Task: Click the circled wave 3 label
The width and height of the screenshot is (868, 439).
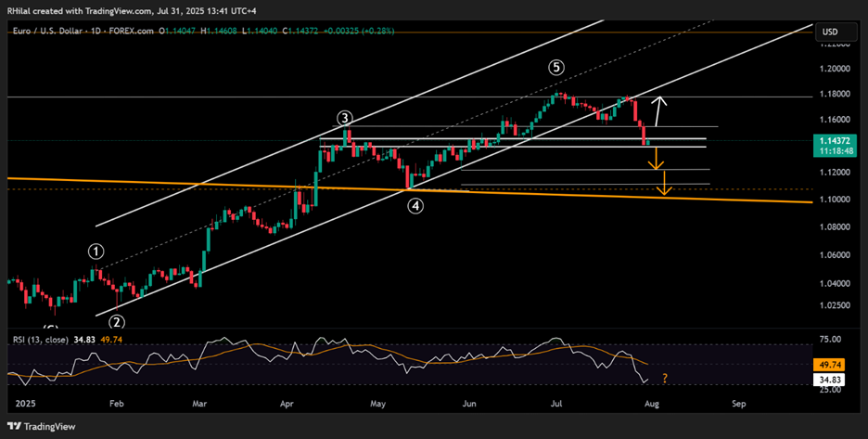Action: [344, 118]
